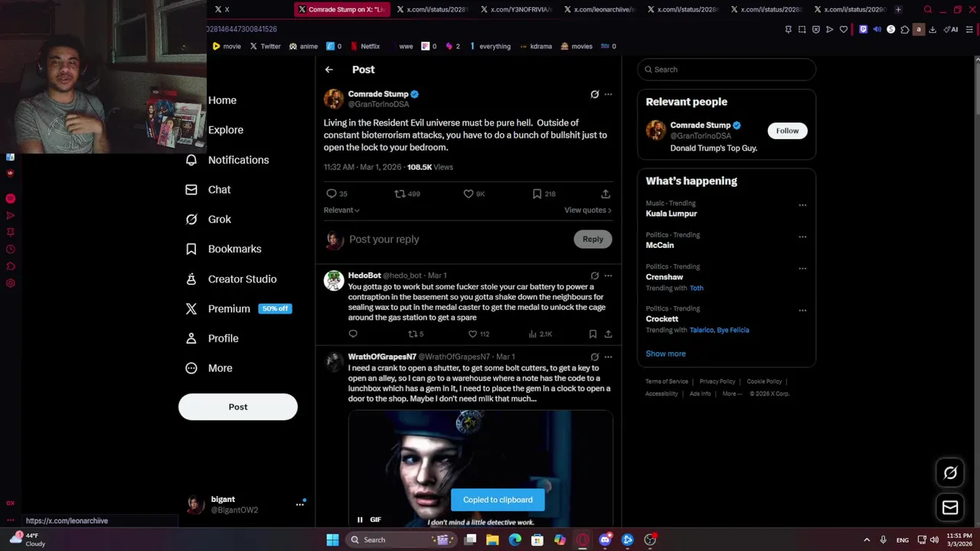Screen dimensions: 980x551
Task: Switch to the x.com/leonarchive tab
Action: (x=599, y=9)
